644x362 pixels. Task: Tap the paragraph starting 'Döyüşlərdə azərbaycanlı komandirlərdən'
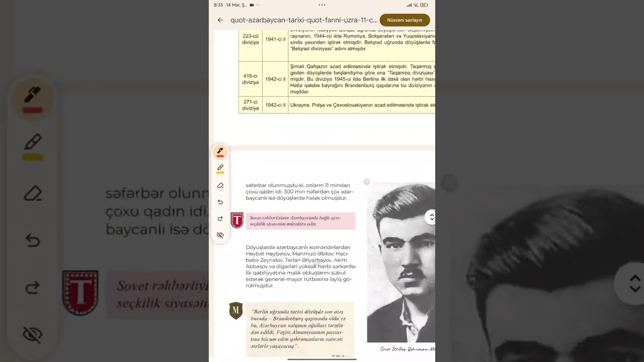point(301,266)
